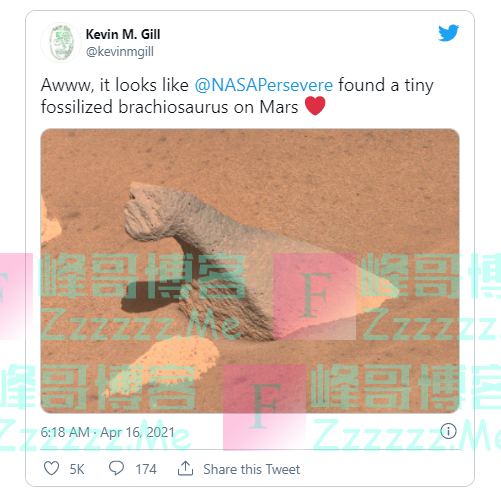Image resolution: width=501 pixels, height=494 pixels.
Task: Click the Twitter bird logo
Action: (x=448, y=33)
